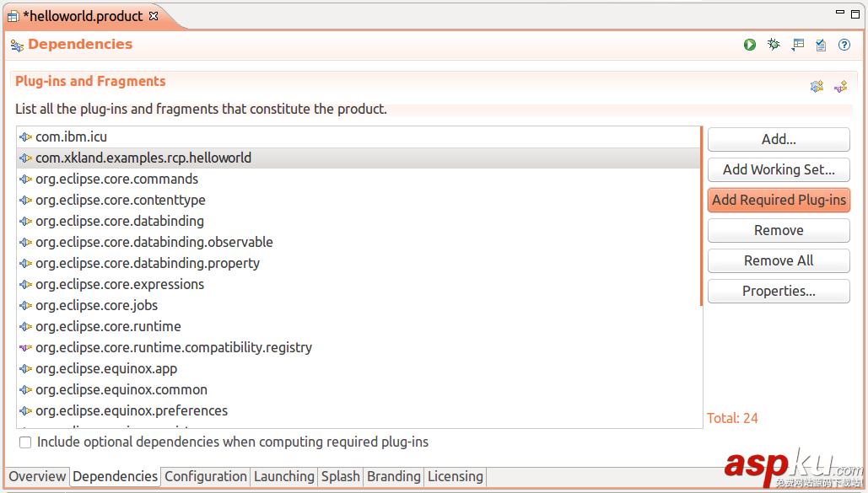Click the orange scrollbar of the plug-in list
868x493 pixels.
[x=701, y=216]
